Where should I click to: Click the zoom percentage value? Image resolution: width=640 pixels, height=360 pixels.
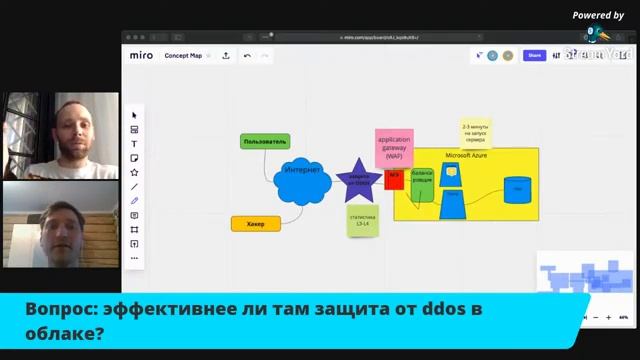(624, 318)
